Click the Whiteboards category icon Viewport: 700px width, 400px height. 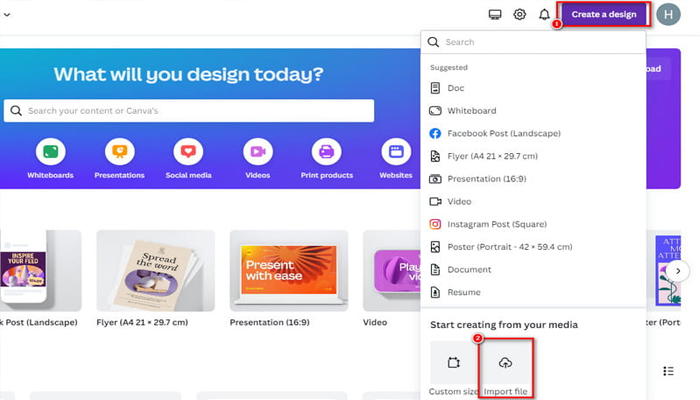pyautogui.click(x=51, y=152)
